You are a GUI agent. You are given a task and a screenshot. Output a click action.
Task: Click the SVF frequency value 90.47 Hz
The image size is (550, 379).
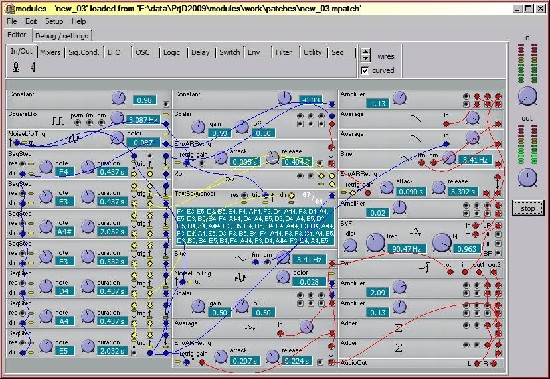coord(407,248)
